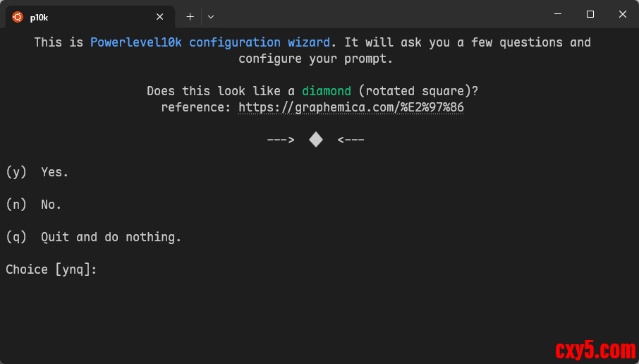Click the "<---" arrow right of diamond
This screenshot has width=639, height=364.
pyautogui.click(x=351, y=140)
